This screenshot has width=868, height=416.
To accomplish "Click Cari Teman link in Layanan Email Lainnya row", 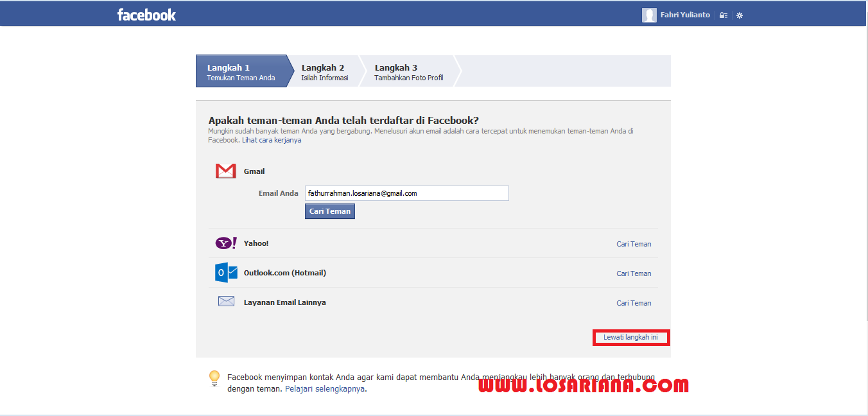I will tap(634, 303).
